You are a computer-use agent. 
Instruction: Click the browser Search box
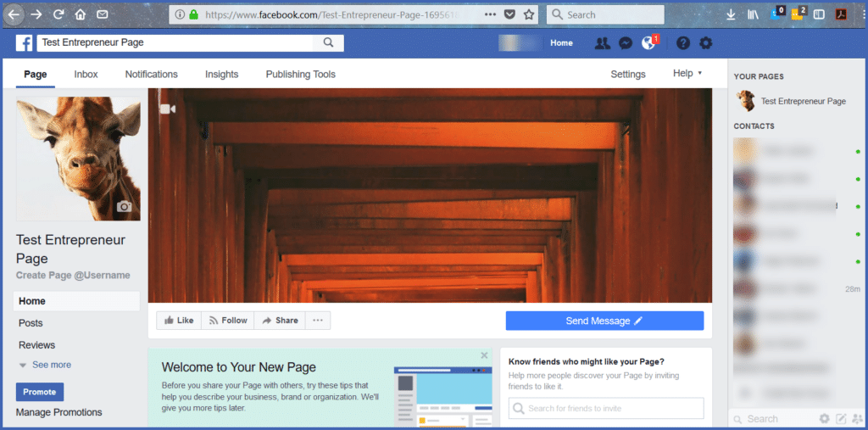605,15
